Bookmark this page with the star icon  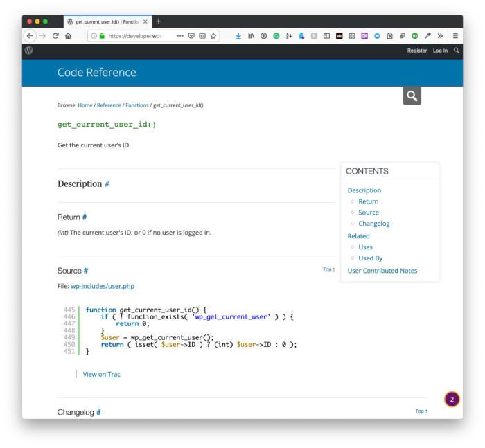[x=213, y=36]
